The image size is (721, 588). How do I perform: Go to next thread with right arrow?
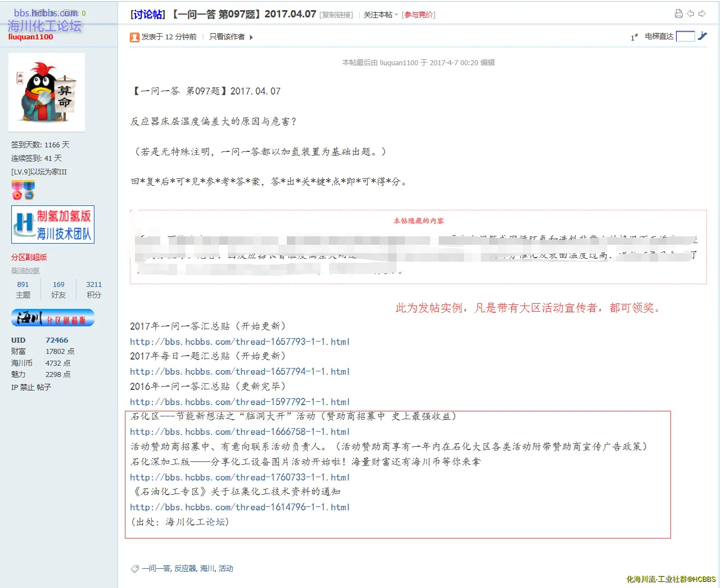click(702, 14)
